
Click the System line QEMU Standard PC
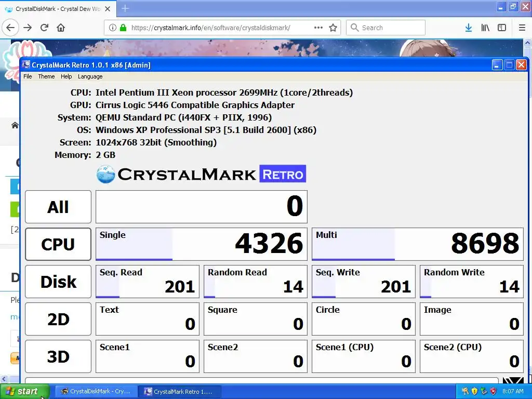point(183,117)
